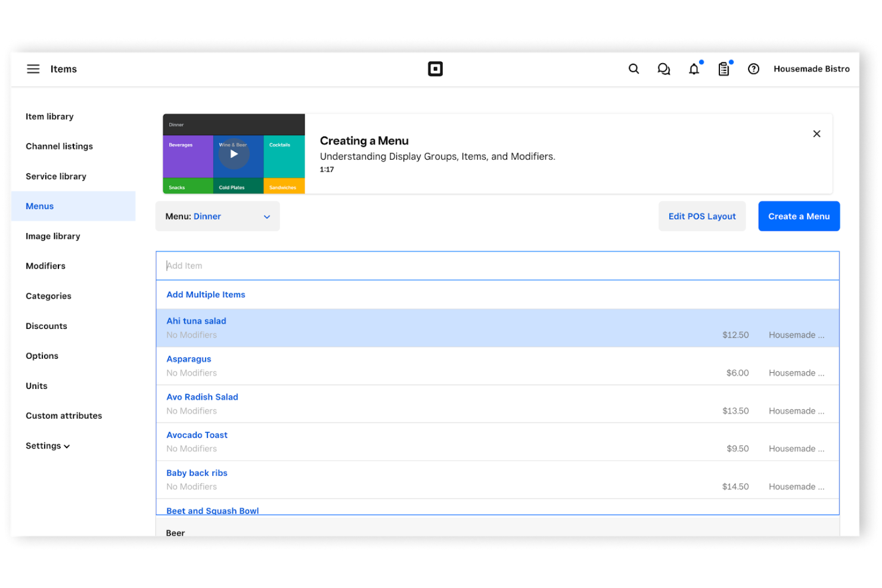Open the setup checklist clipboard icon
882x588 pixels.
point(723,69)
